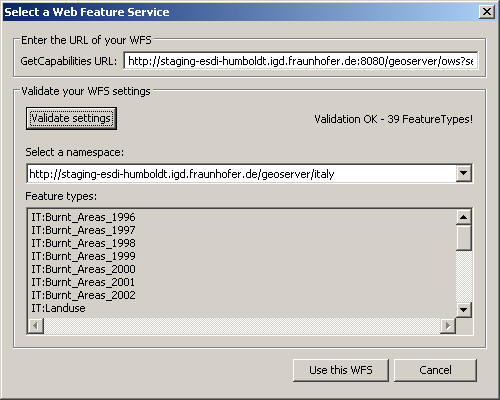Focus the GetCapabilities URL input field
Image resolution: width=500 pixels, height=400 pixels.
click(x=301, y=61)
